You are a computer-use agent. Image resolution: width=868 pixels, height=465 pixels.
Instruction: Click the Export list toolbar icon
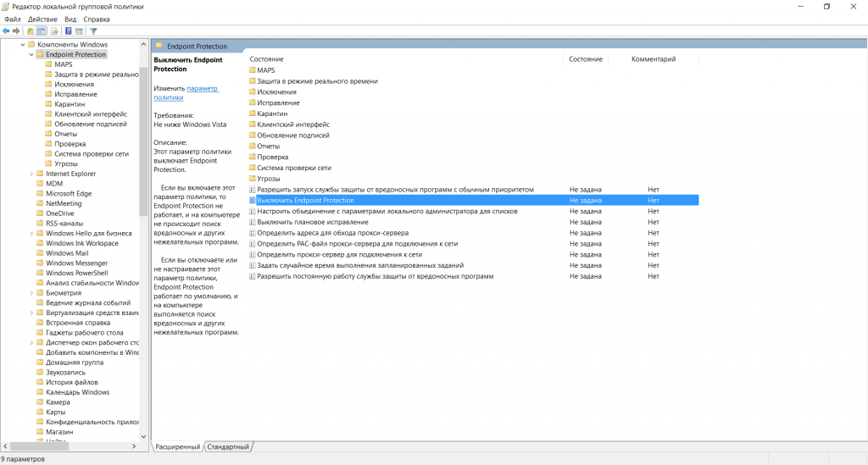click(53, 31)
